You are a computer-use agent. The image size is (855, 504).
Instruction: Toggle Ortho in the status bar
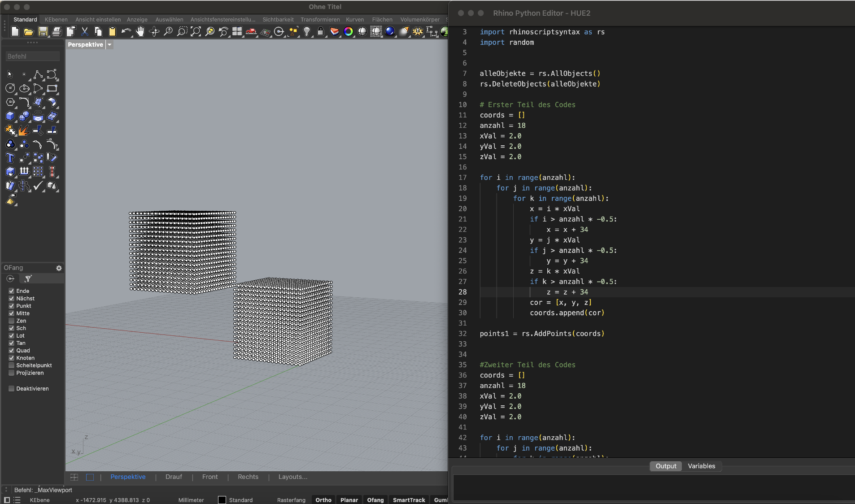tap(323, 500)
